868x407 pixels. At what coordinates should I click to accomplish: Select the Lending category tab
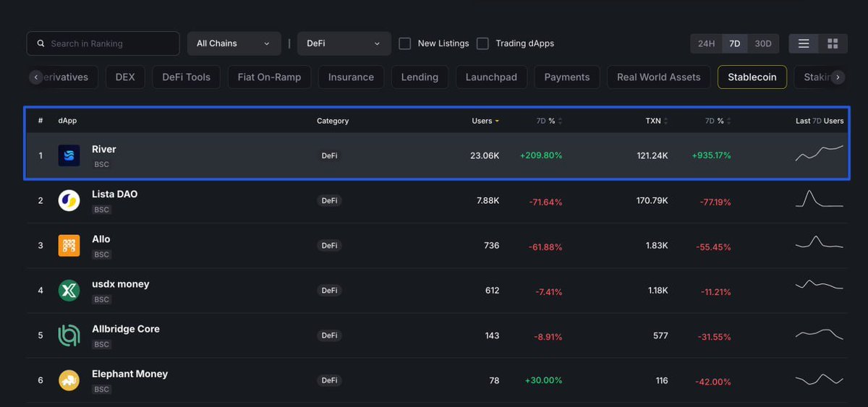pyautogui.click(x=420, y=77)
